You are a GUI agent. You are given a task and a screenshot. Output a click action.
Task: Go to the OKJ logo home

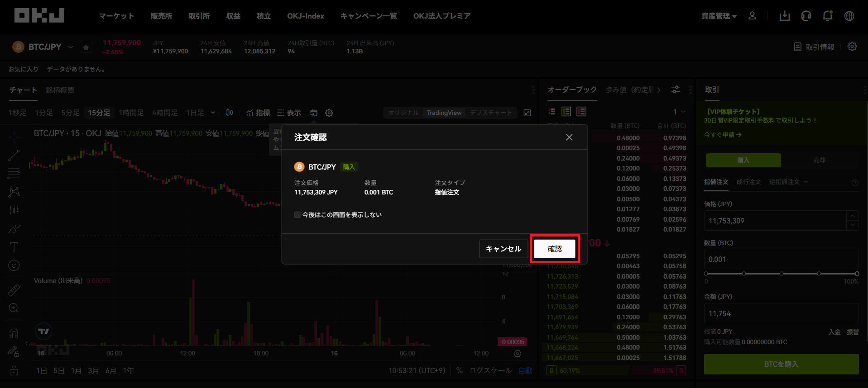tap(39, 15)
